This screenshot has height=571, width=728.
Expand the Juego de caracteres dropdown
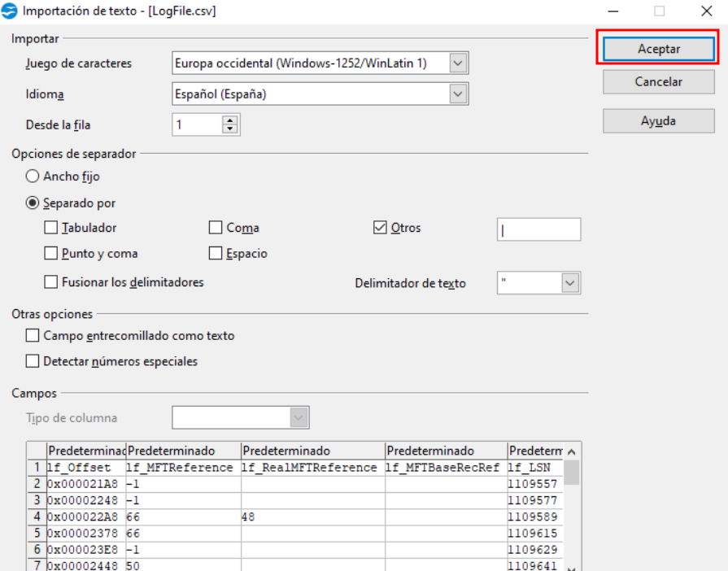point(459,63)
